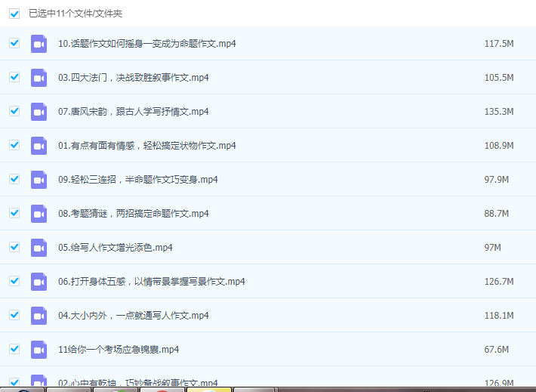Uncheck the checkbox for 10.话题作文 file
The height and width of the screenshot is (392, 536).
pyautogui.click(x=14, y=43)
